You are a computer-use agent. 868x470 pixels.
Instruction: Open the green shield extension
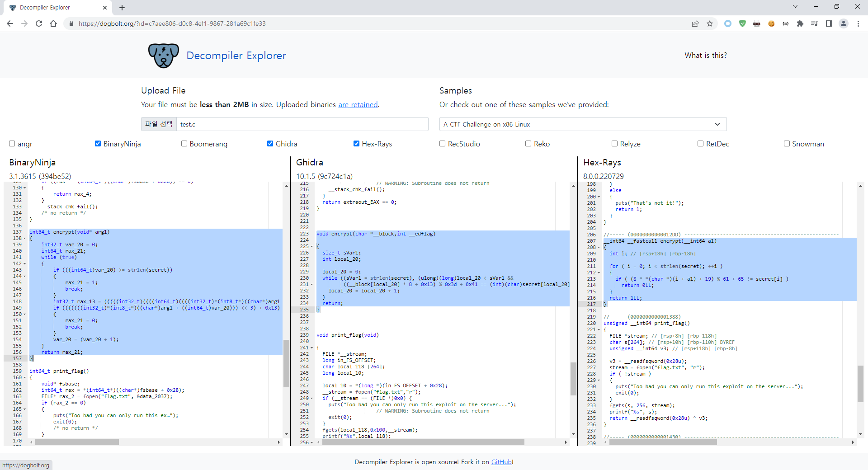tap(742, 23)
